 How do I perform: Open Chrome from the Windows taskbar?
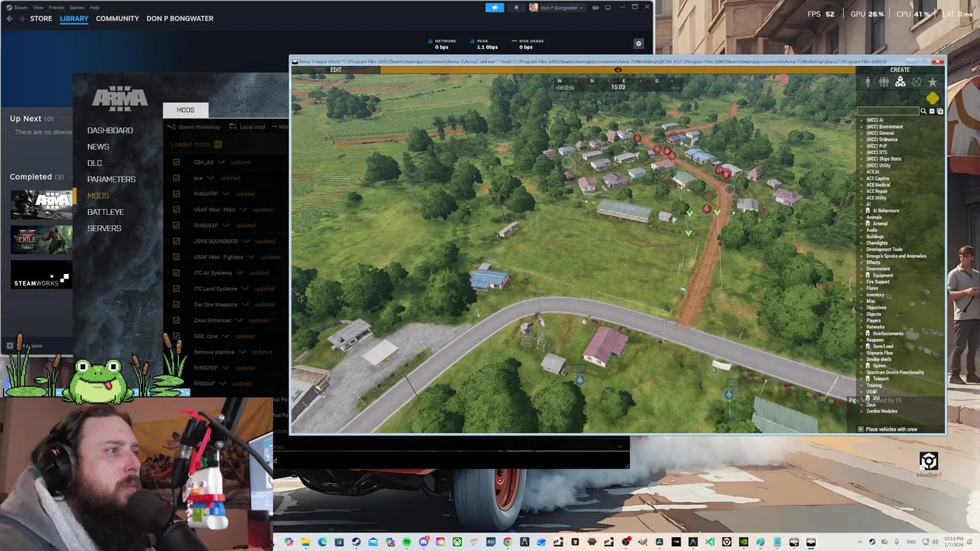pyautogui.click(x=508, y=542)
